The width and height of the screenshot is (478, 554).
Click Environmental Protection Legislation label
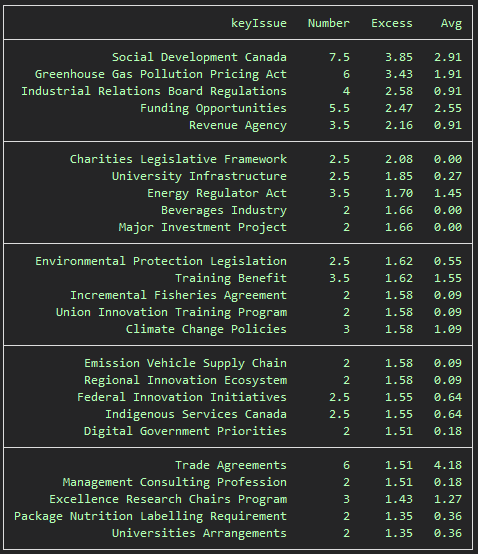[x=161, y=261]
